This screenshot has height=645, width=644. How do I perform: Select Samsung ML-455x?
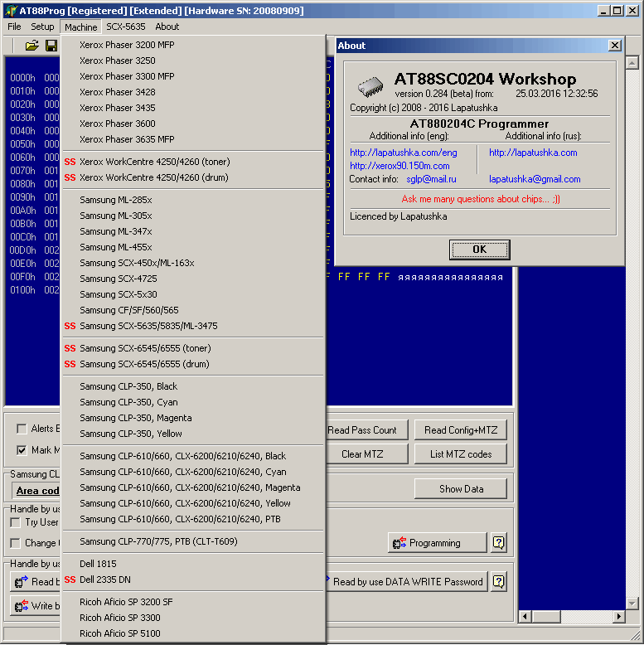tap(193, 247)
